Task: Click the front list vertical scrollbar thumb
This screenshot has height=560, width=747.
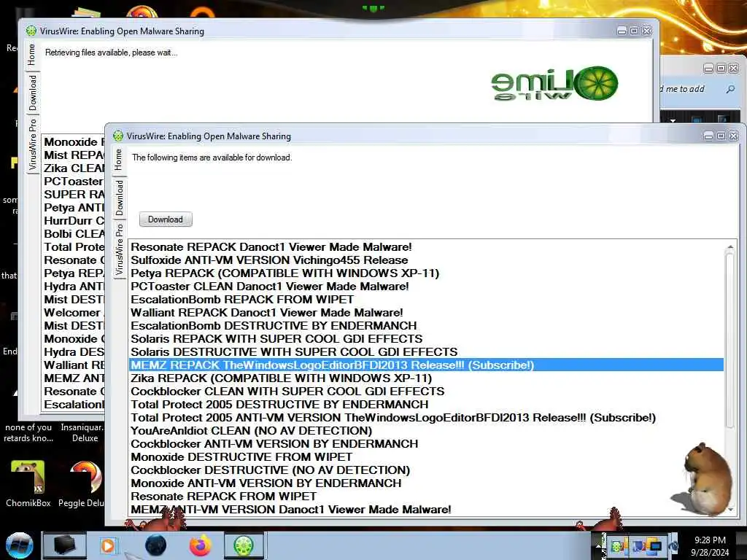Action: point(729,340)
